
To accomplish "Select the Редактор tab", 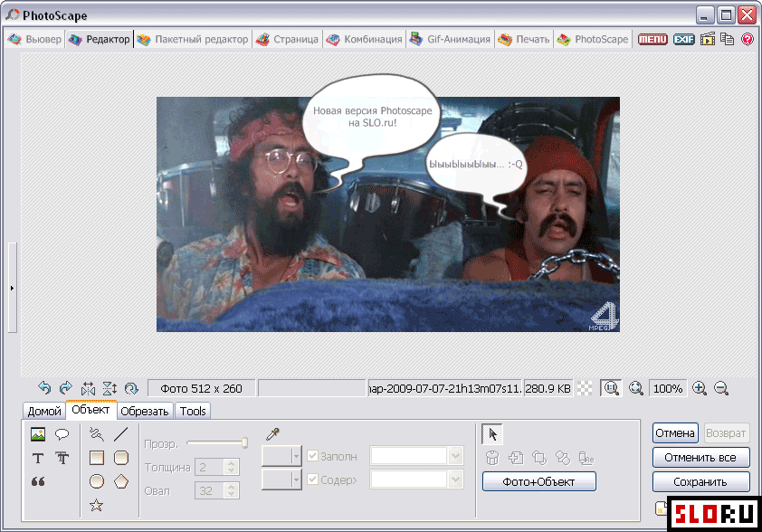I will (100, 39).
